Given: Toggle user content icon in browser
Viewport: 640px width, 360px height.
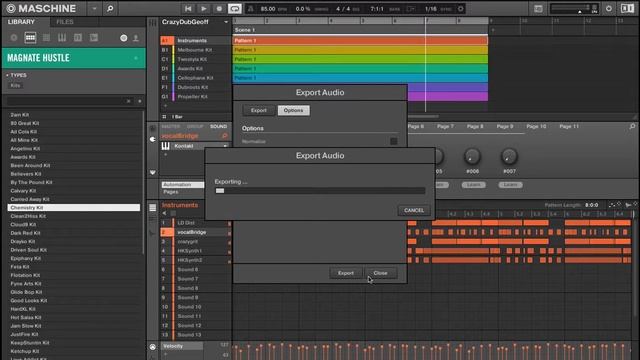Looking at the screenshot, I should coord(136,38).
